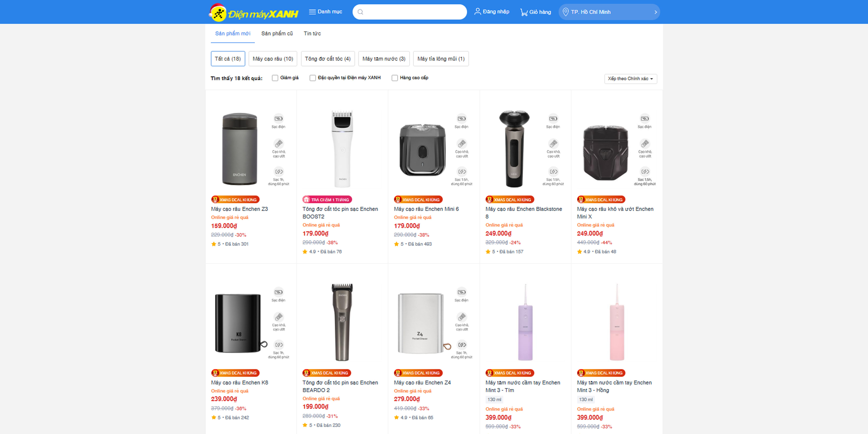Image resolution: width=868 pixels, height=434 pixels.
Task: Focus the search input field
Action: coord(414,12)
